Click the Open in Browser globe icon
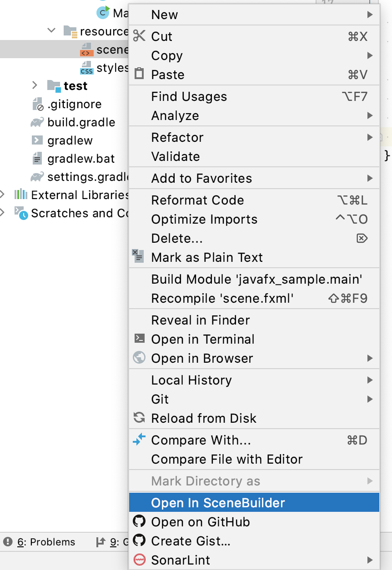Screen dimensions: 392x570 pyautogui.click(x=139, y=358)
